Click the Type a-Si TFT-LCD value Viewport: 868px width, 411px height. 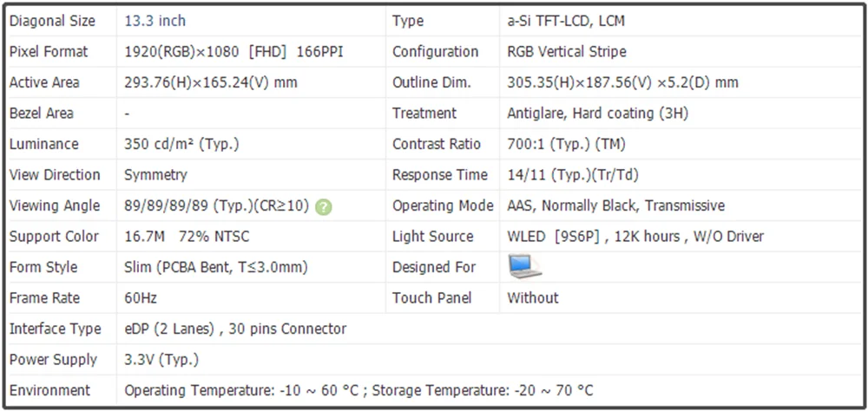[566, 21]
